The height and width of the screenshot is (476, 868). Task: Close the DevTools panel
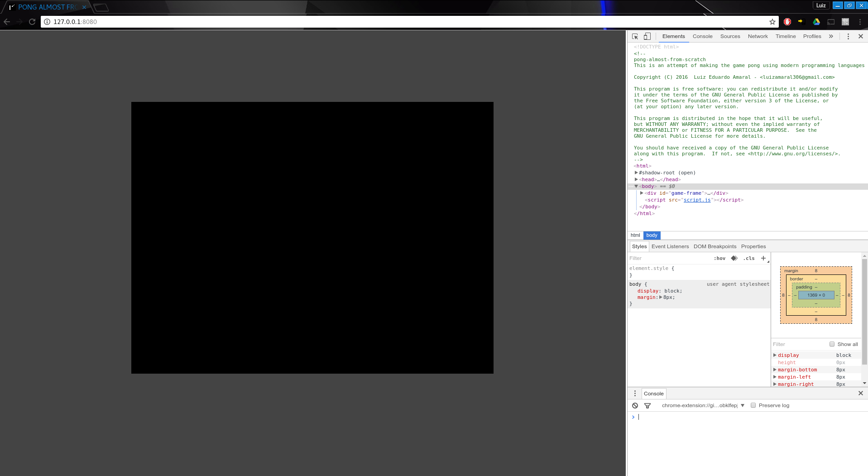861,36
